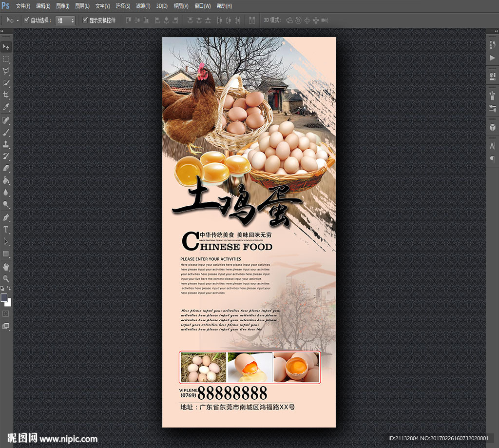Image resolution: width=499 pixels, height=448 pixels.
Task: Toggle the 显示变换控件 checkbox
Action: (x=85, y=20)
